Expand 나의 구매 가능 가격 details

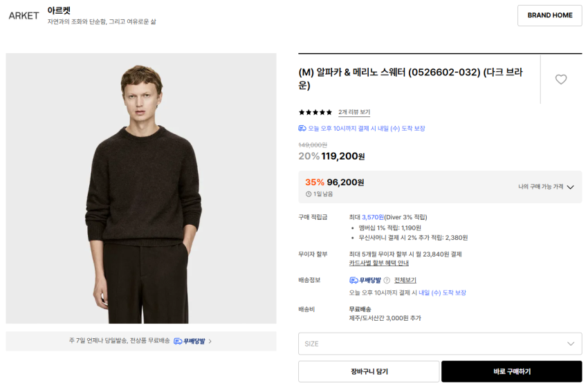[x=546, y=187]
